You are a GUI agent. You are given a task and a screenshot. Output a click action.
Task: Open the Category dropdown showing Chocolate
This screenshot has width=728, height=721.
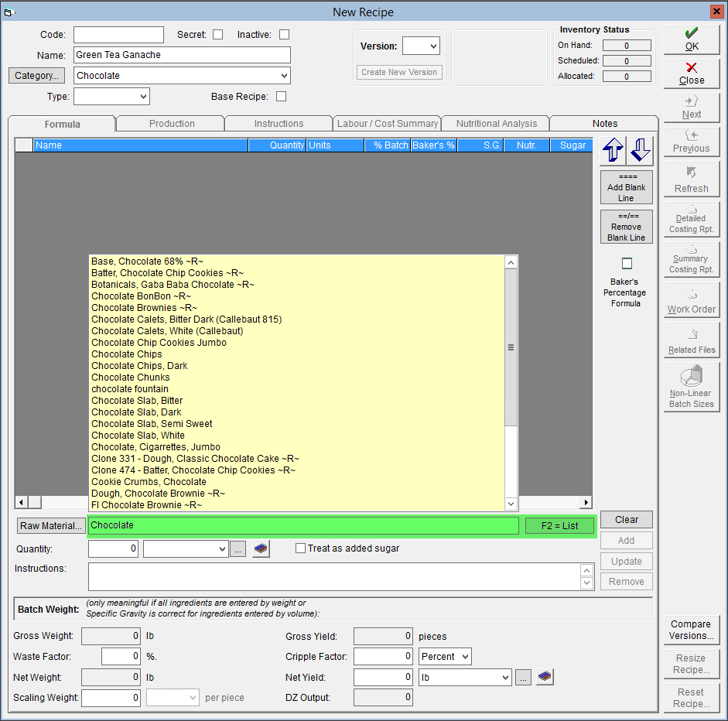click(x=284, y=76)
